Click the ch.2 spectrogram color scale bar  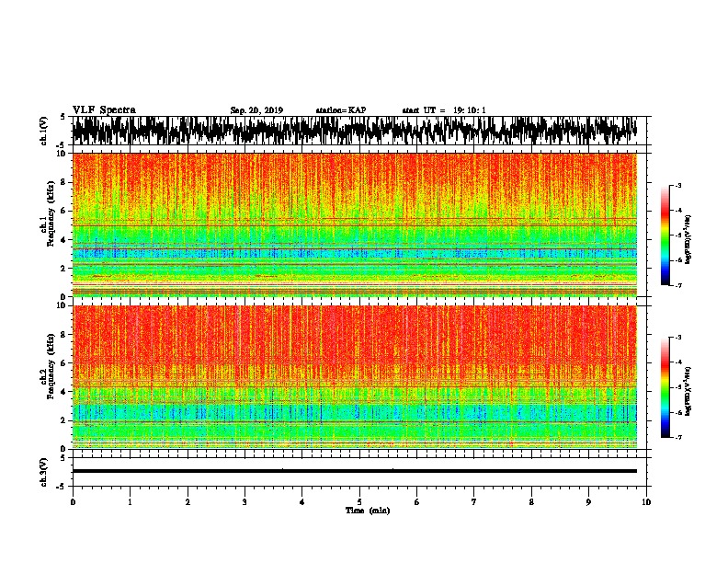point(665,387)
